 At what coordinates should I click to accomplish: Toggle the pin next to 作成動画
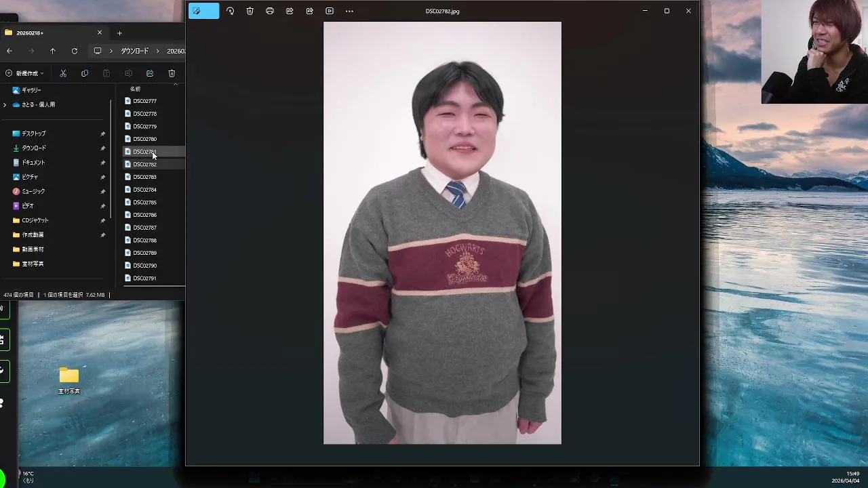103,235
